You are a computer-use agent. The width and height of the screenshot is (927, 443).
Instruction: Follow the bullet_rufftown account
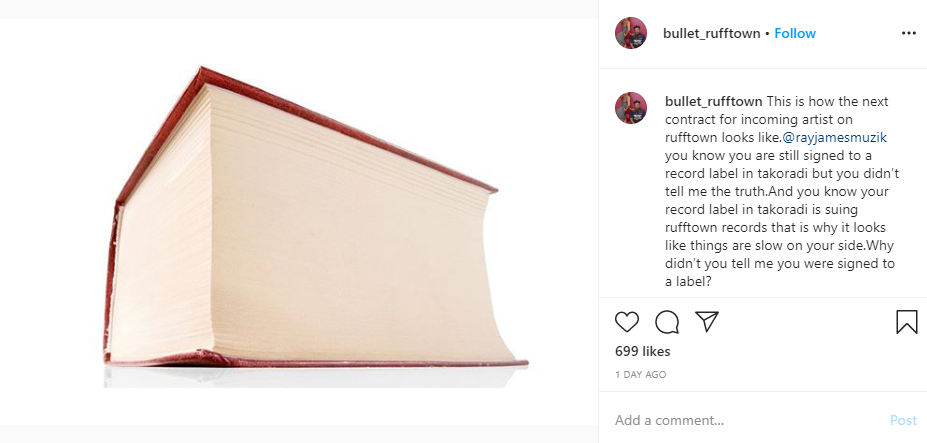pos(795,33)
